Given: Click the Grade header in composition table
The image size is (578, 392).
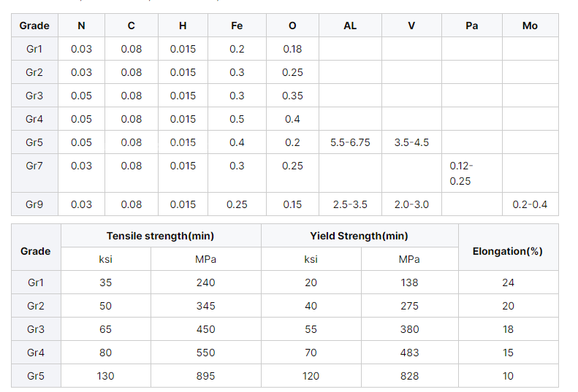Looking at the screenshot, I should pyautogui.click(x=34, y=26).
